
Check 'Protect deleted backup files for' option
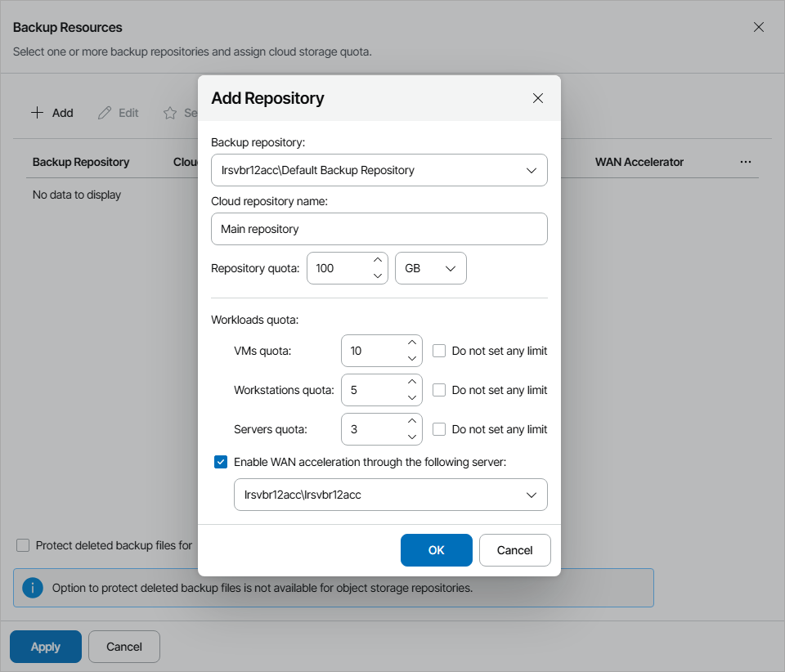pyautogui.click(x=22, y=545)
